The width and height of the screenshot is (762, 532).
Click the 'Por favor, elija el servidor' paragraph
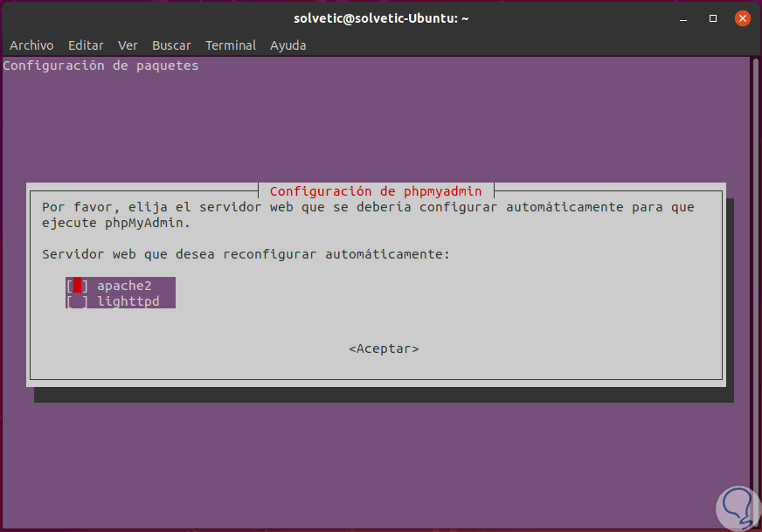[368, 215]
